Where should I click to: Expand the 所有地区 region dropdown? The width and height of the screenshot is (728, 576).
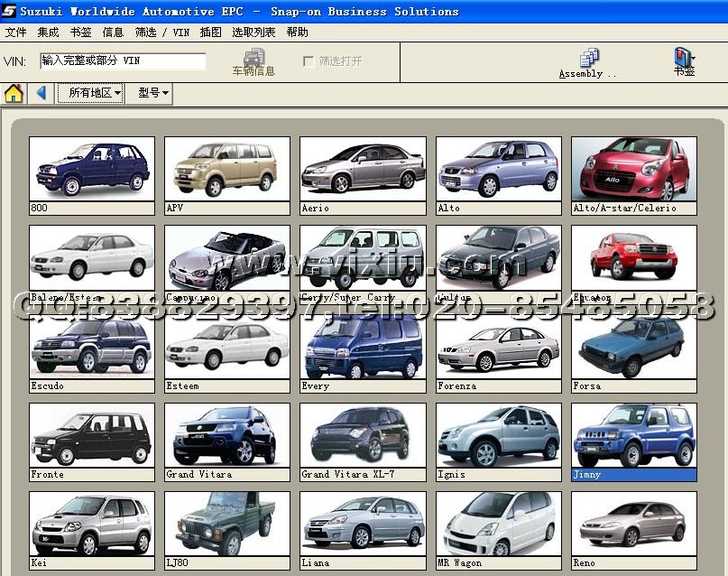tap(91, 93)
